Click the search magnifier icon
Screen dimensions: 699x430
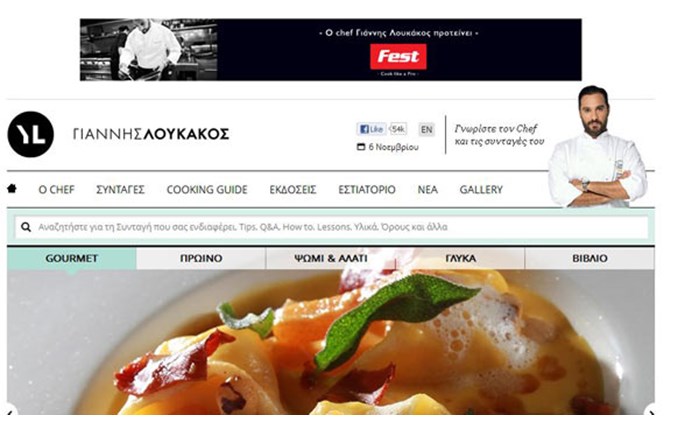26,227
